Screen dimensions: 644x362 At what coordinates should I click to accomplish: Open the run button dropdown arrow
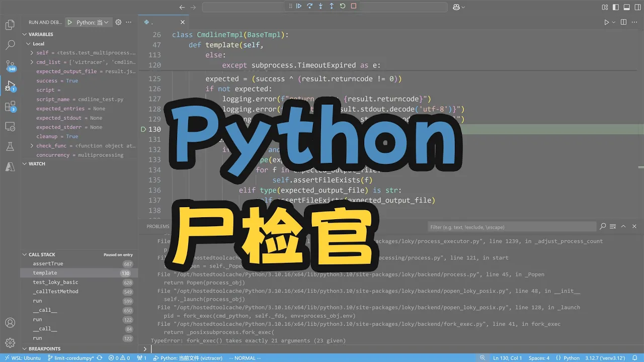click(x=614, y=22)
